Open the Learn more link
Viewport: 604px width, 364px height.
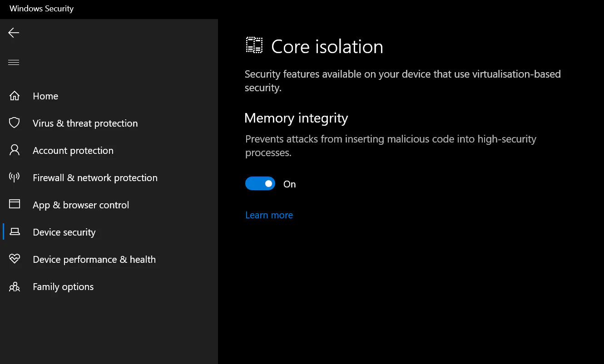(x=269, y=215)
